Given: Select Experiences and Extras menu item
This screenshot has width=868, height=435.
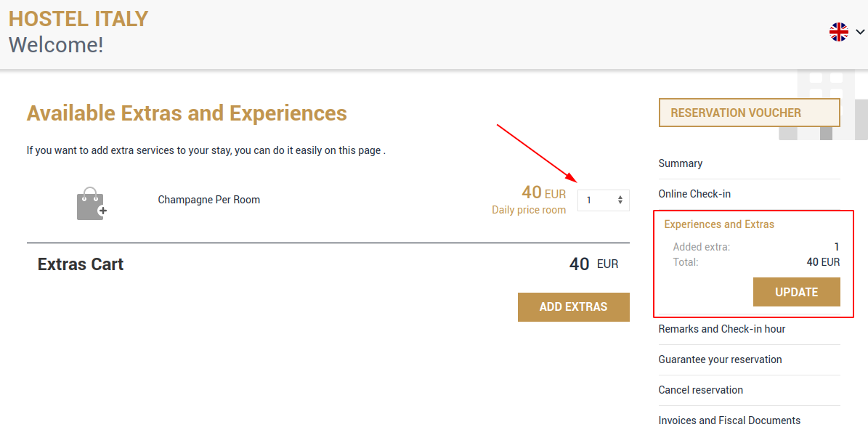Looking at the screenshot, I should click(719, 224).
